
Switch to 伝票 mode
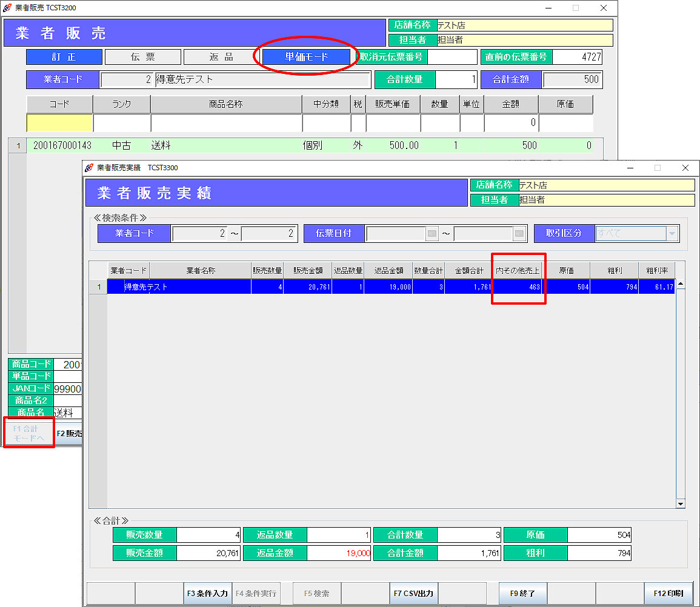click(x=142, y=57)
